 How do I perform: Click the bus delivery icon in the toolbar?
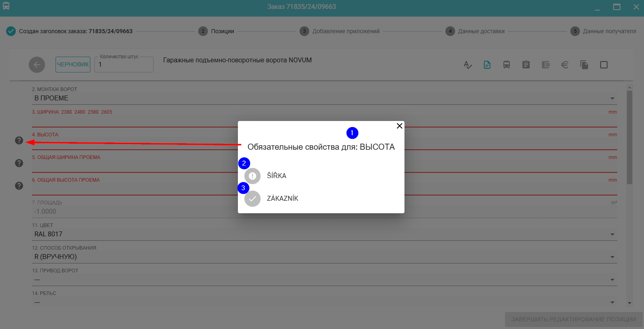click(x=507, y=65)
